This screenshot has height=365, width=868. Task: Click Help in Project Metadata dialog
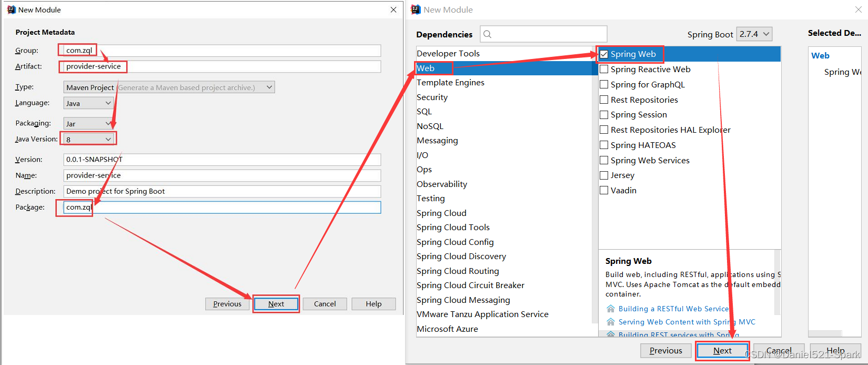[374, 304]
